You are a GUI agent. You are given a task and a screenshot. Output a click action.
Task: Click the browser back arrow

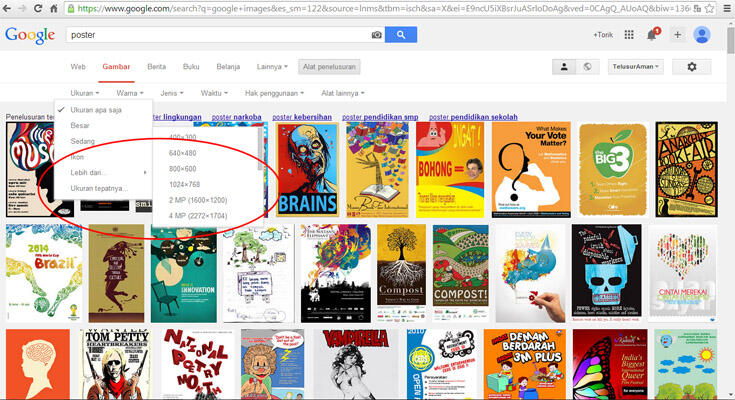coord(7,8)
